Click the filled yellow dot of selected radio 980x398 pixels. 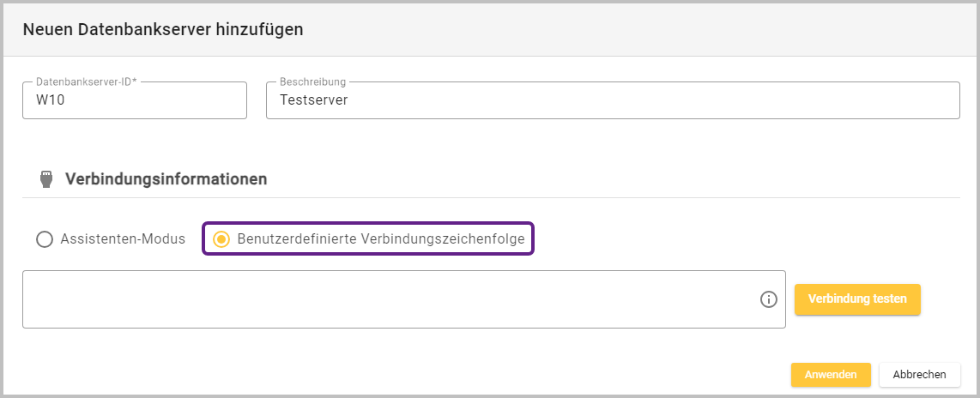pyautogui.click(x=221, y=239)
